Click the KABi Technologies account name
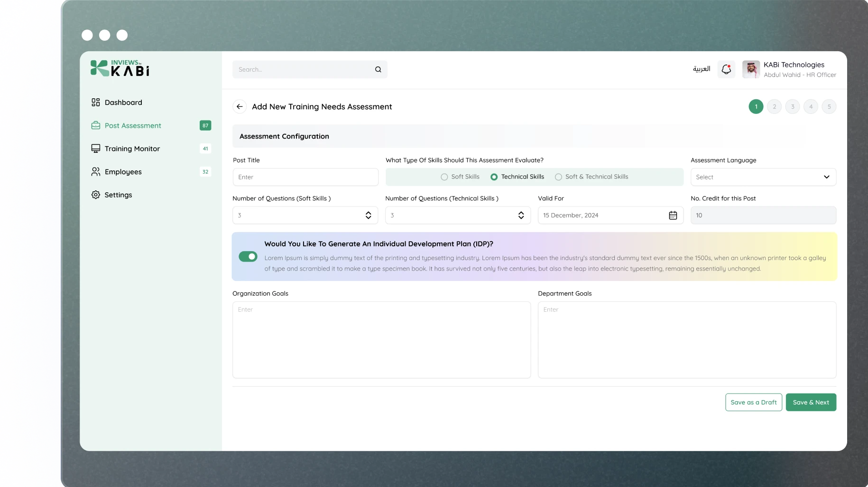 coord(794,65)
